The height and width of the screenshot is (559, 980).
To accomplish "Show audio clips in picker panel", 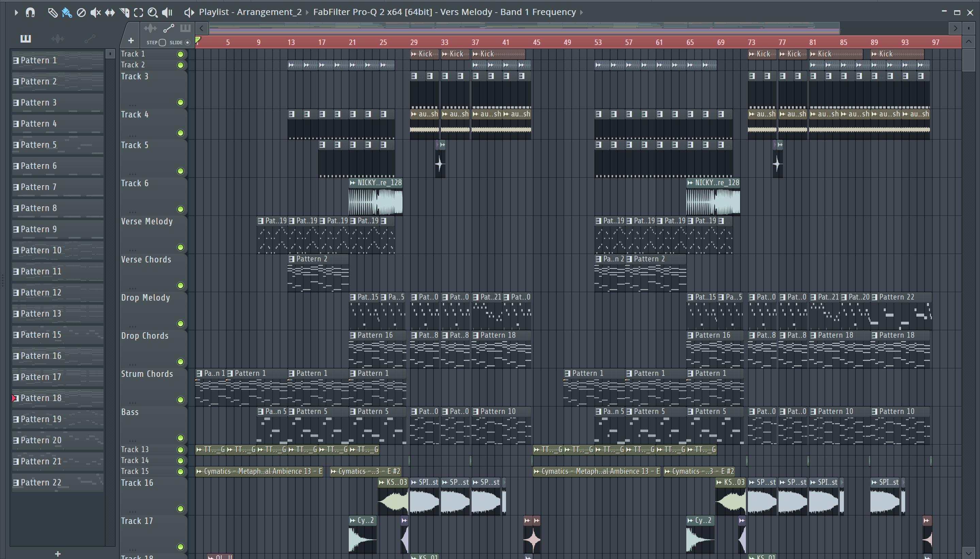I will tap(57, 38).
